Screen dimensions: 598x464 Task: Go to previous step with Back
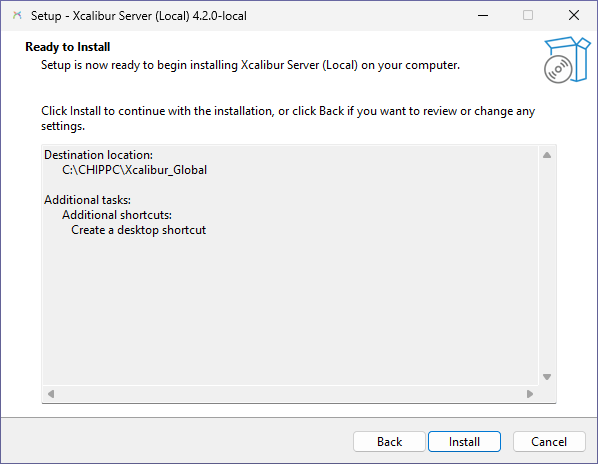(x=389, y=442)
